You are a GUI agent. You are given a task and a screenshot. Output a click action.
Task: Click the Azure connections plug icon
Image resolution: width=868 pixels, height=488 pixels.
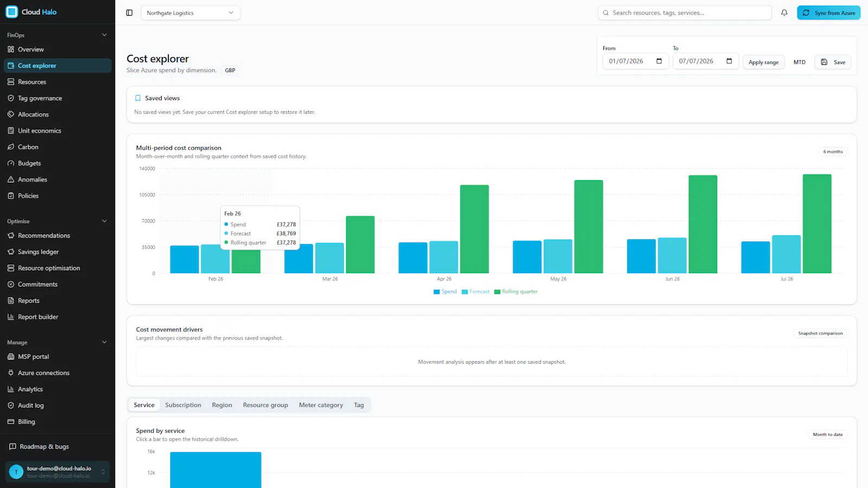click(11, 373)
